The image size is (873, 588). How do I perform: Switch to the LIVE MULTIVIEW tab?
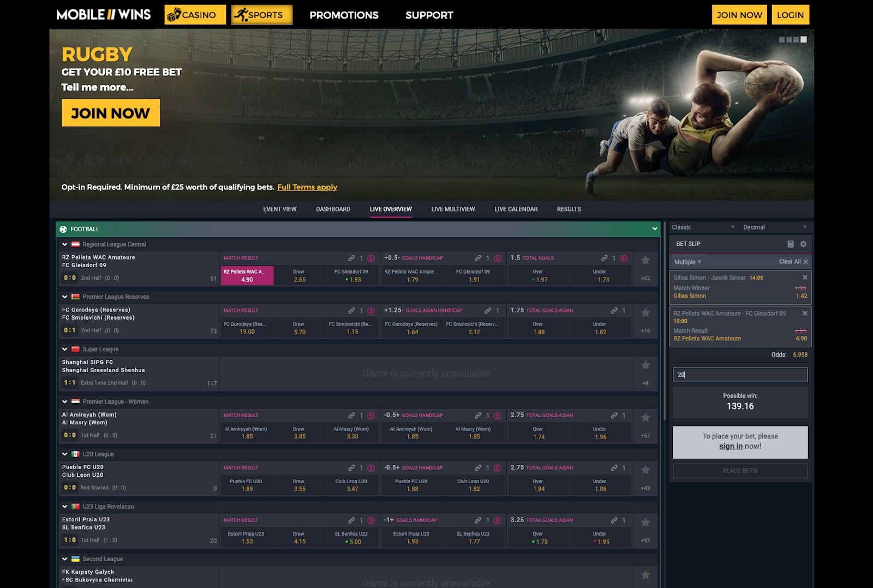453,209
